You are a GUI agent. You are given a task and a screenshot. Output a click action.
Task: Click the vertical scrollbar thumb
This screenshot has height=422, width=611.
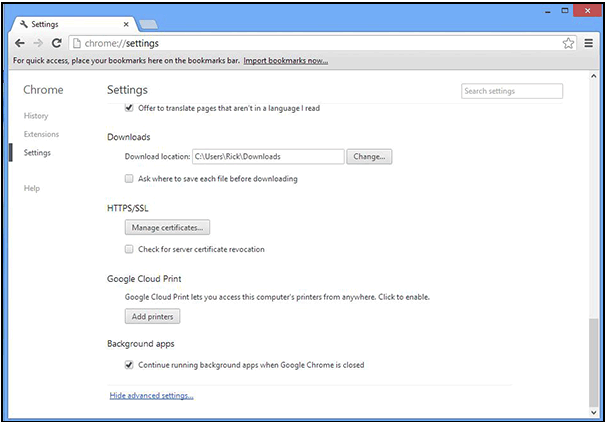coord(593,362)
